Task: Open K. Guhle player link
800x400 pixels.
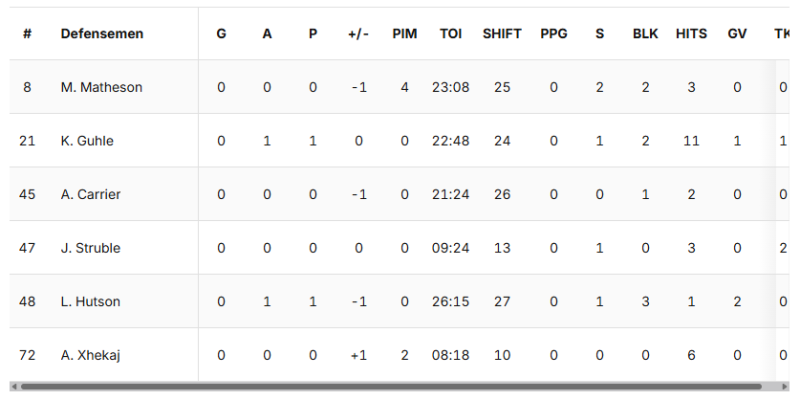Action: [87, 141]
